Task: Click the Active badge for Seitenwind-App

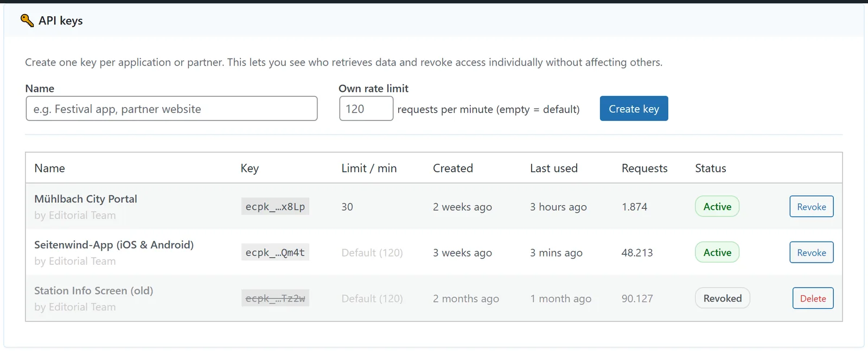Action: click(717, 252)
